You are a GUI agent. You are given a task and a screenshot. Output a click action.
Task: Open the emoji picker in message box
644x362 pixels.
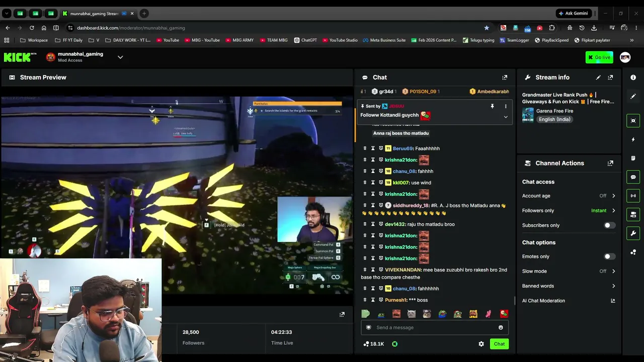[x=501, y=328]
